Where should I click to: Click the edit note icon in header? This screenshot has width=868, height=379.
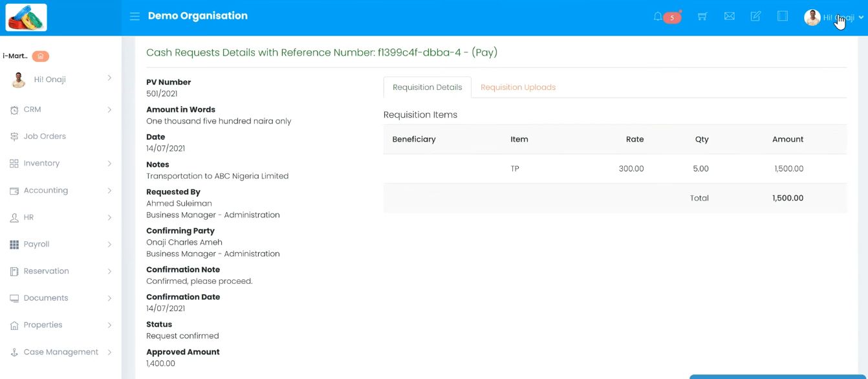click(x=755, y=17)
